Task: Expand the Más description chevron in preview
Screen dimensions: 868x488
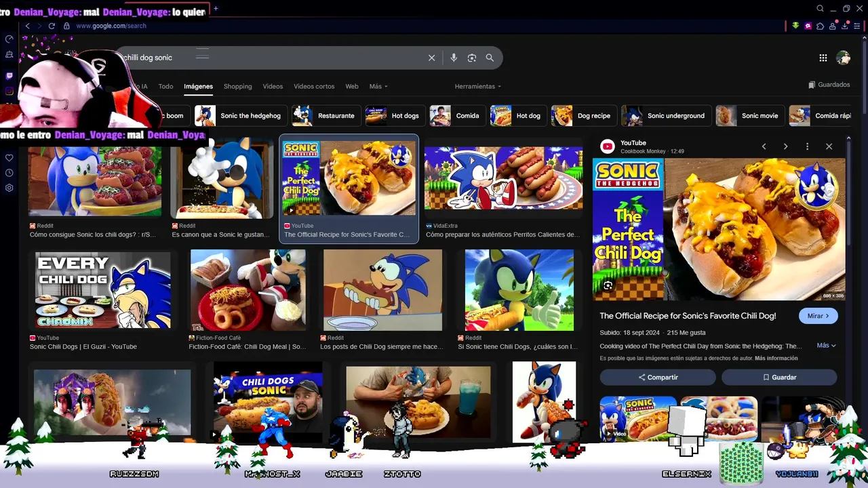Action: [826, 346]
